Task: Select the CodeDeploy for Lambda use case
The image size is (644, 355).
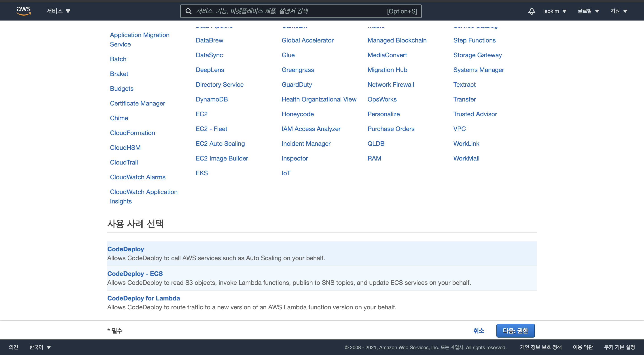Action: coord(144,298)
